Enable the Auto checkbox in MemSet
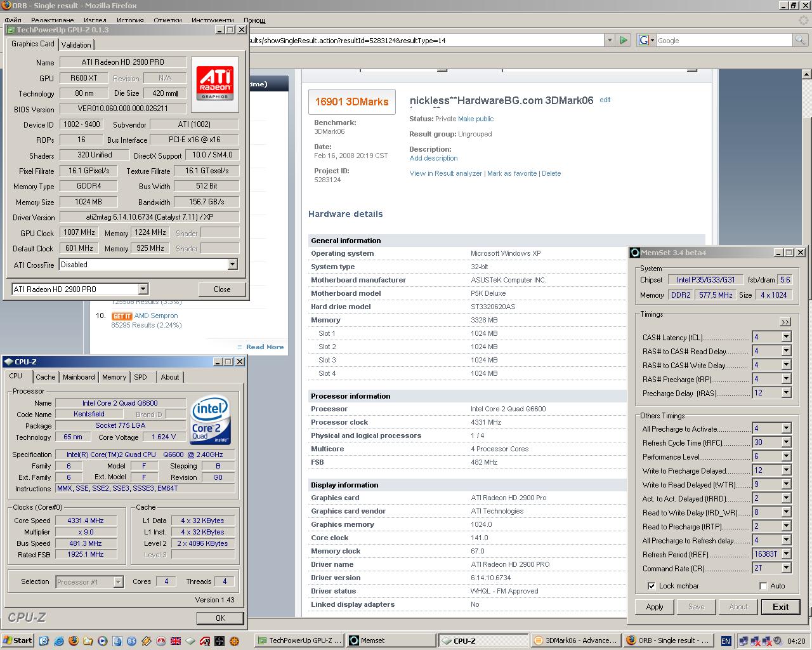Viewport: 812px width, 650px height. tap(763, 586)
